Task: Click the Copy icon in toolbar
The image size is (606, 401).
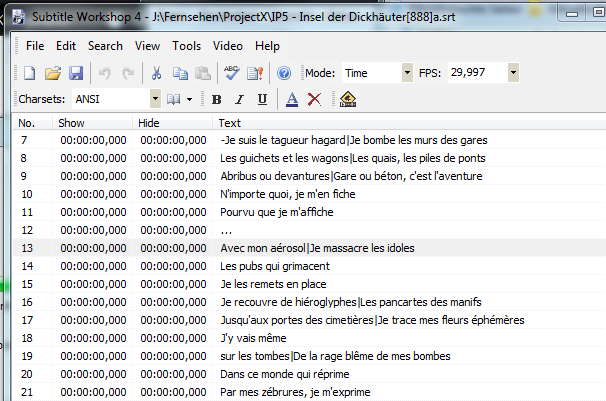Action: point(180,73)
